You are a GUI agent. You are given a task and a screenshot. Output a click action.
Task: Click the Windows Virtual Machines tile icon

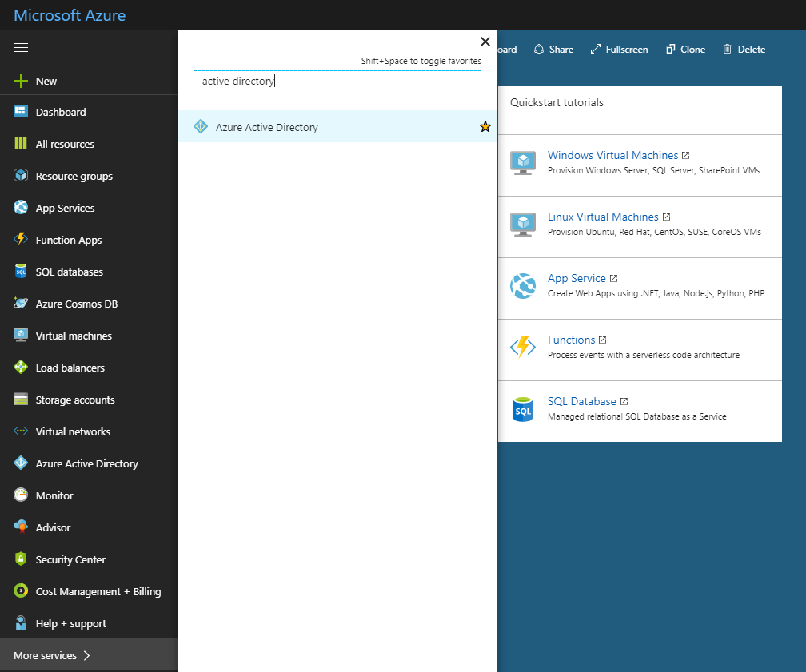523,163
